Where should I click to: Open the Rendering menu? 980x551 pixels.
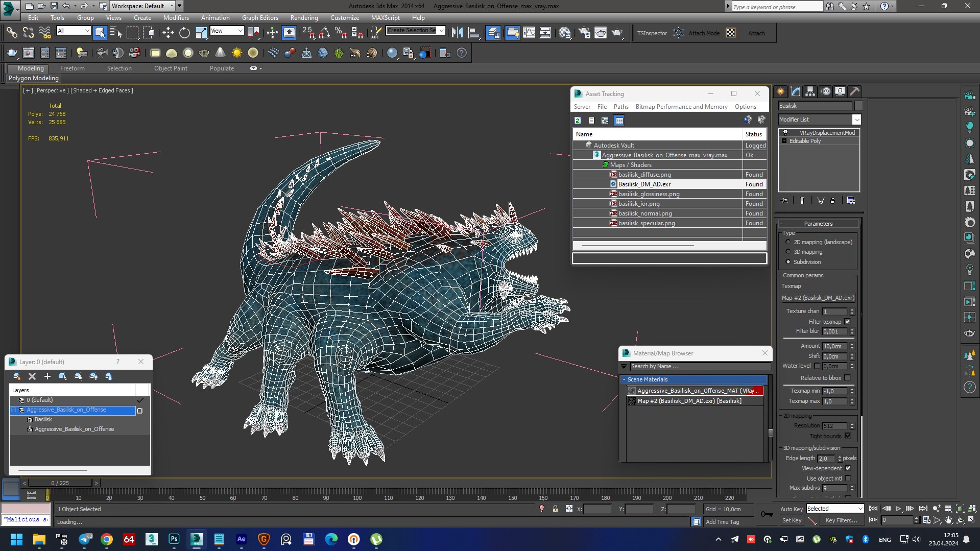(x=304, y=17)
